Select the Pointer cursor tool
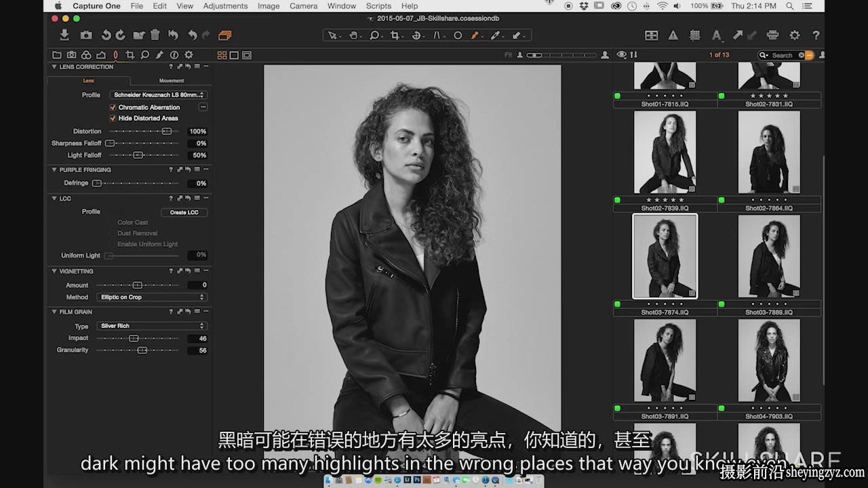This screenshot has width=868, height=488. point(333,35)
